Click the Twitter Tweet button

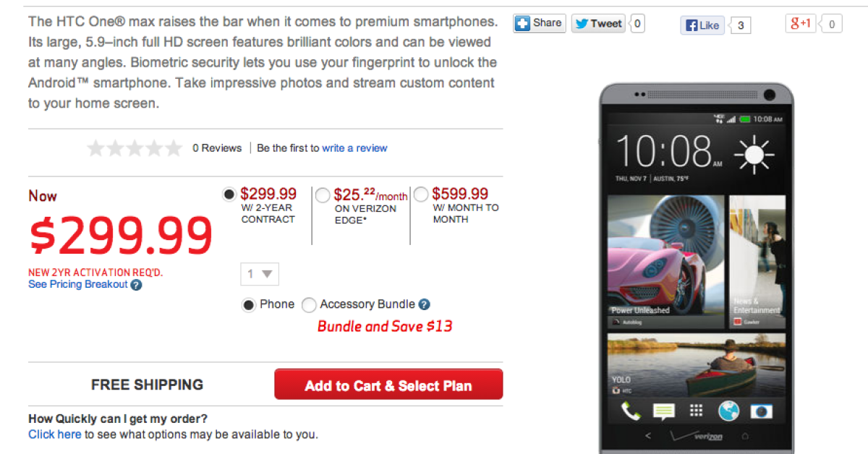coord(598,24)
